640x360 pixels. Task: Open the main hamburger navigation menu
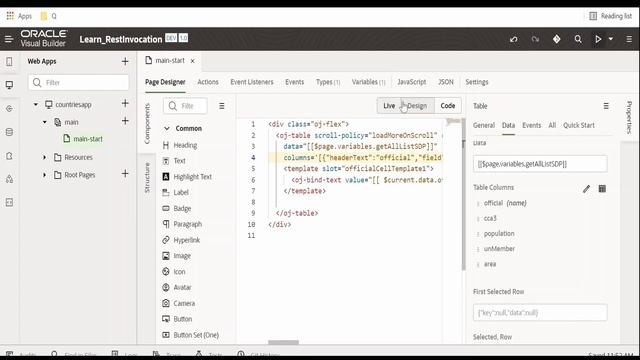(x=9, y=39)
